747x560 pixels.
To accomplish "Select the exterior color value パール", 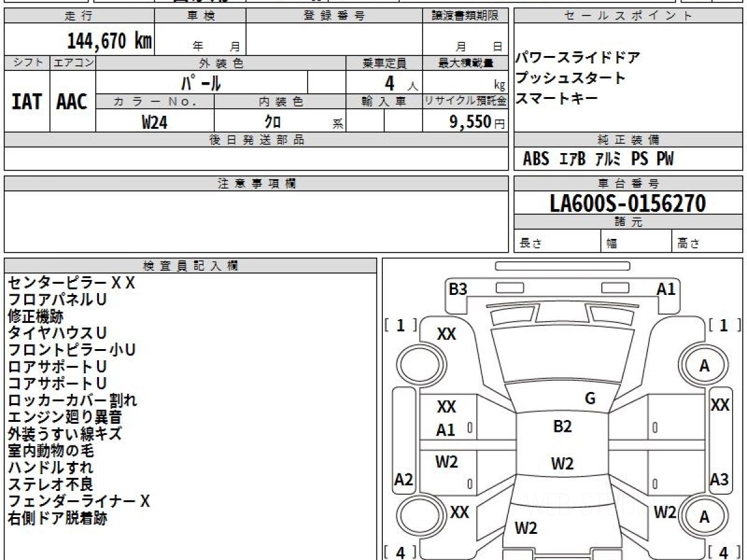I will pos(200,83).
